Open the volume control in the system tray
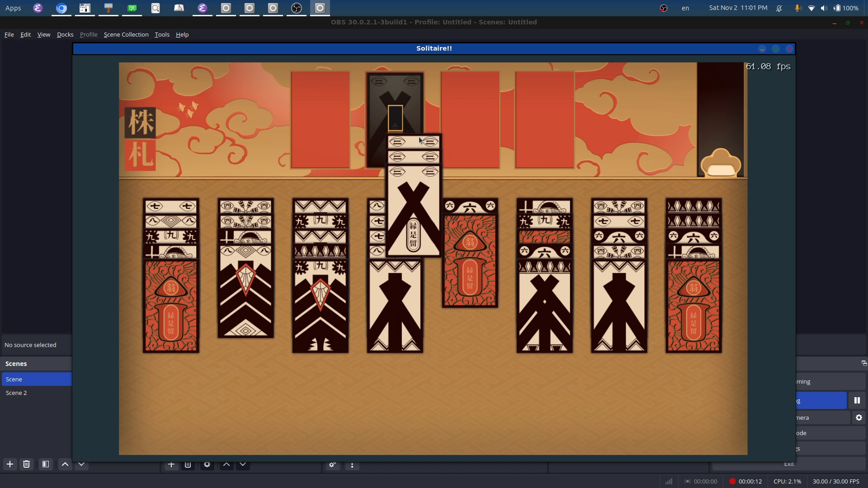The height and width of the screenshot is (488, 868). (824, 8)
